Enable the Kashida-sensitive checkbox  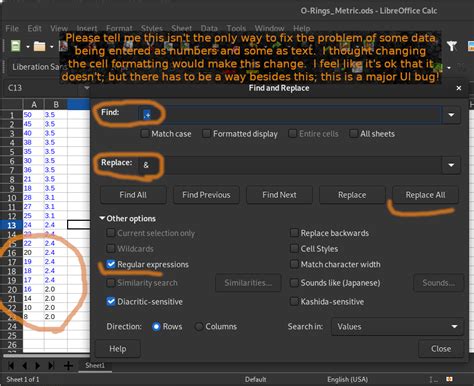tap(294, 301)
